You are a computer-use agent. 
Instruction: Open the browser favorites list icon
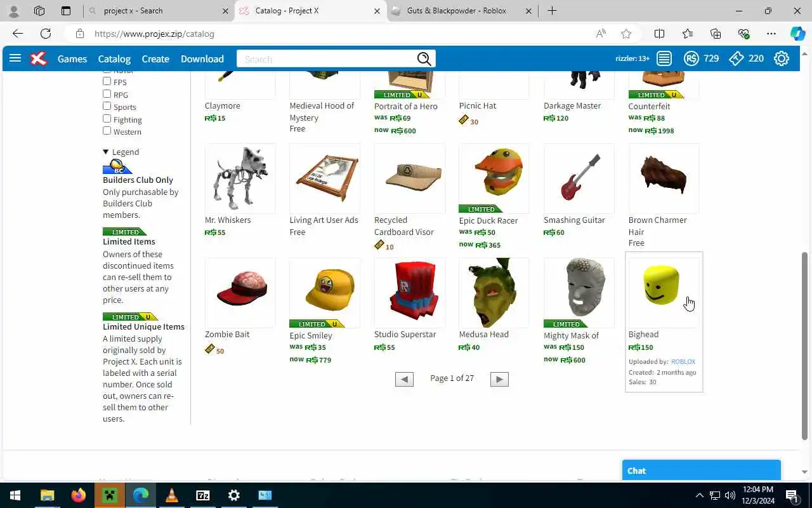click(x=688, y=34)
